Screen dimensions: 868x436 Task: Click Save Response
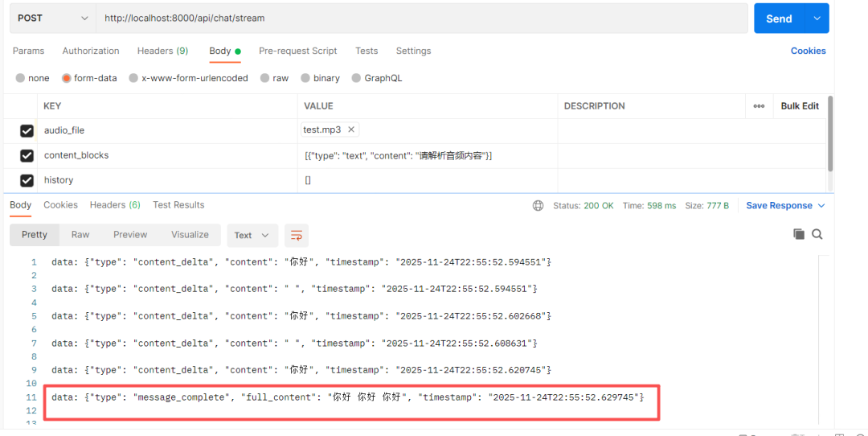coord(779,206)
